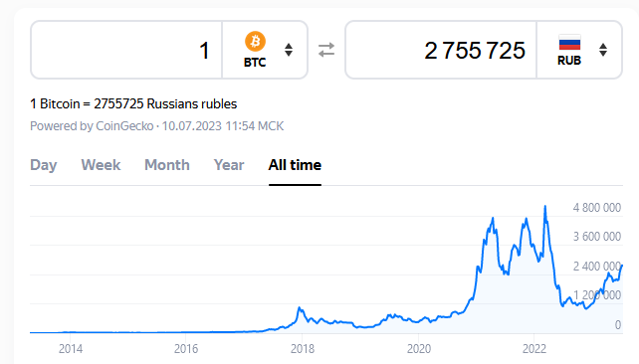Click the orange Bitcoin logo icon
Viewport: 639px width, 364px height.
(255, 41)
